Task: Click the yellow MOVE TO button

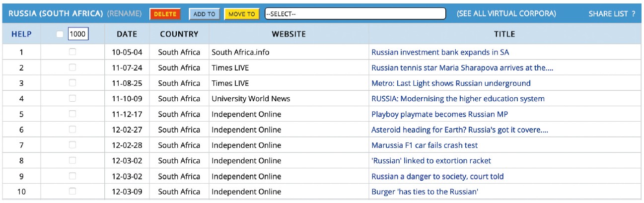Action: pos(241,14)
